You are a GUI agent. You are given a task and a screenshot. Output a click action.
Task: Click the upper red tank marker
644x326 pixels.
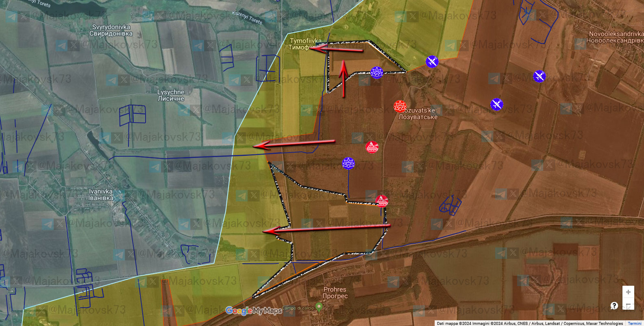(372, 147)
